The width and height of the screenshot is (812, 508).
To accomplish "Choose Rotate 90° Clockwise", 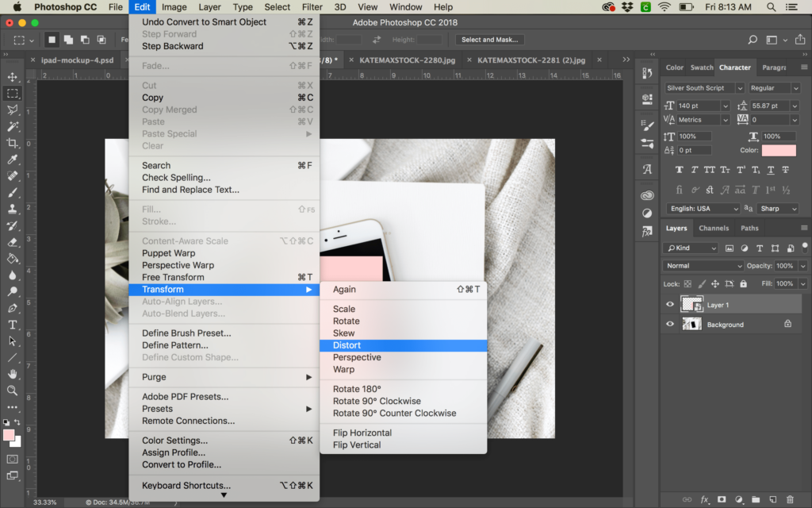I will [x=404, y=401].
